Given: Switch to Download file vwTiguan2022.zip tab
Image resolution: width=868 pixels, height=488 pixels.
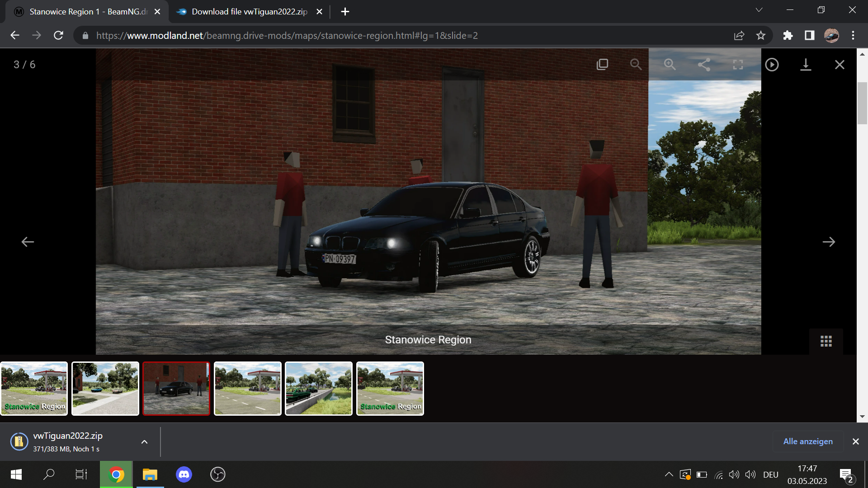Looking at the screenshot, I should pos(249,12).
